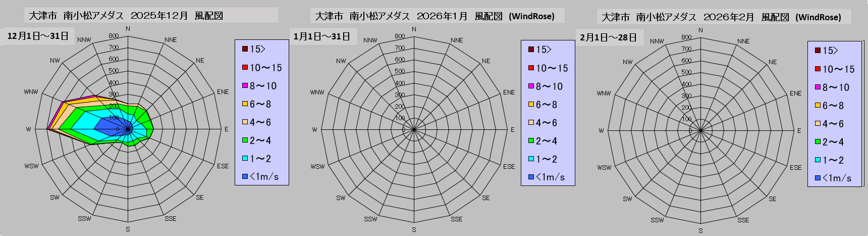Viewport: 868px width, 236px height.
Task: Select the 12月1日～31日 date range label
Action: click(38, 36)
